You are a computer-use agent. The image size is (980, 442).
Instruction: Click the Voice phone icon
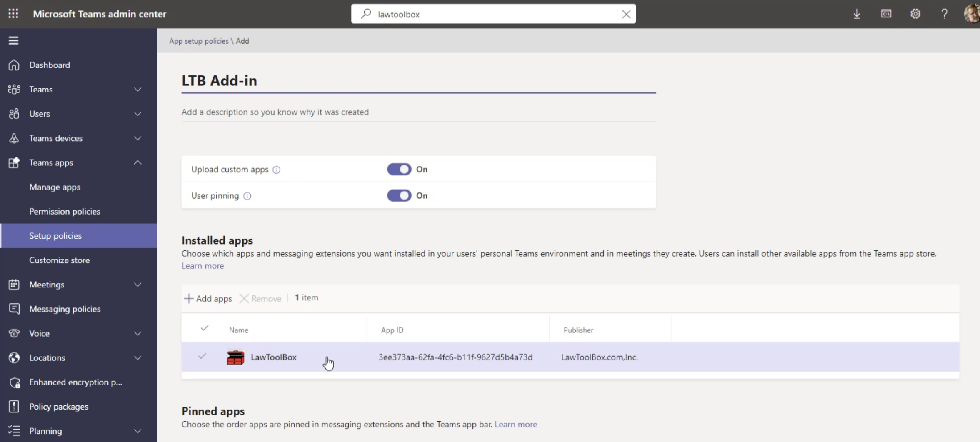point(14,333)
